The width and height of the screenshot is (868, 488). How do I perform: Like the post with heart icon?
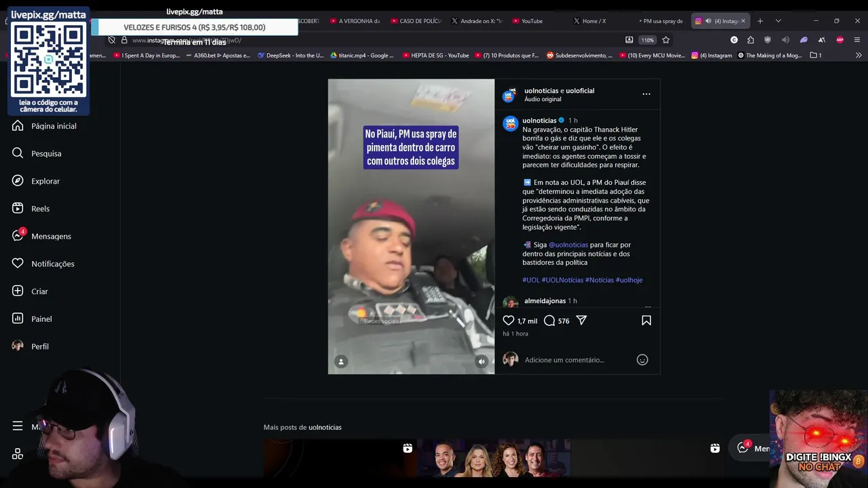tap(509, 321)
